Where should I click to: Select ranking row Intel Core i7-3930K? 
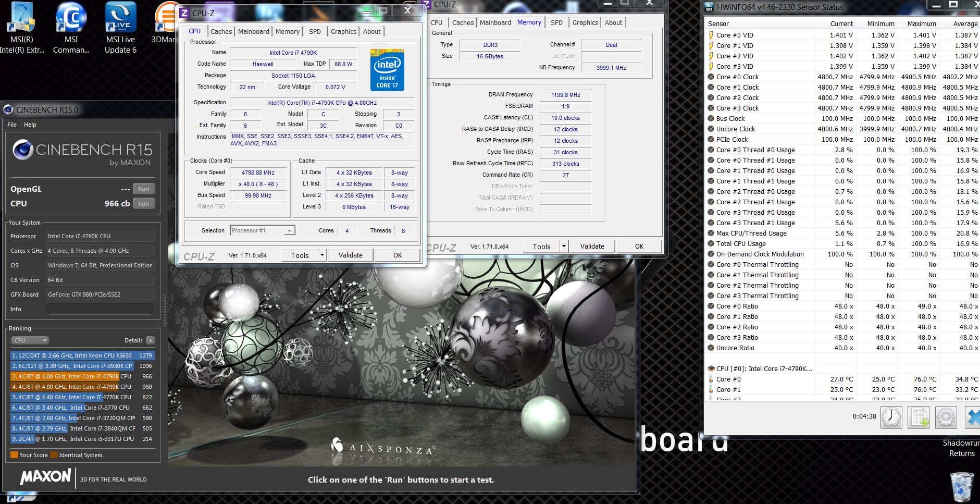pyautogui.click(x=82, y=366)
